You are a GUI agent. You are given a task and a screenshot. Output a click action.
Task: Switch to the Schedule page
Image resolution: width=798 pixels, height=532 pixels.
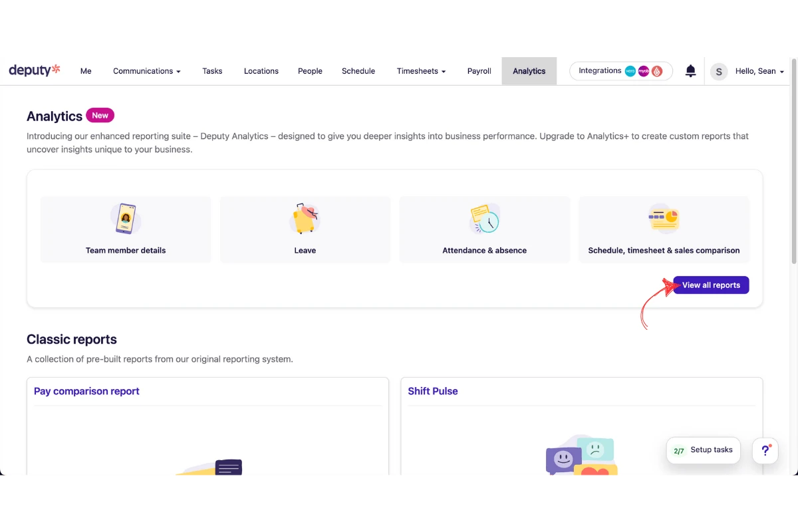tap(358, 71)
